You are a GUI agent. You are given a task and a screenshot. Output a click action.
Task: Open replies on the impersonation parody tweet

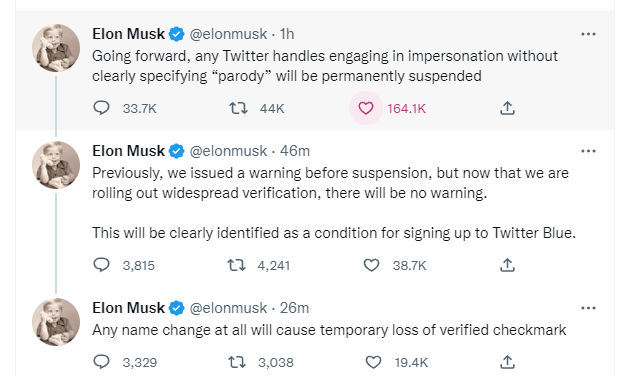click(x=101, y=108)
